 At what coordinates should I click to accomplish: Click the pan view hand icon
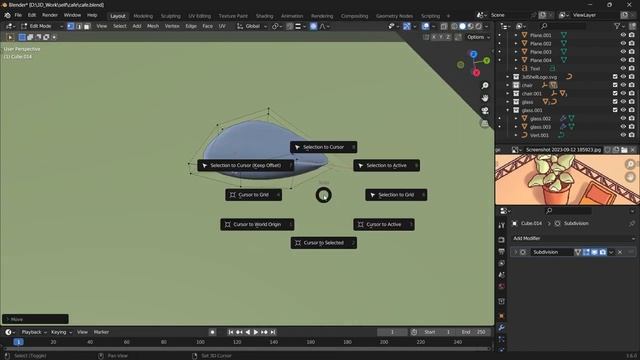[484, 98]
